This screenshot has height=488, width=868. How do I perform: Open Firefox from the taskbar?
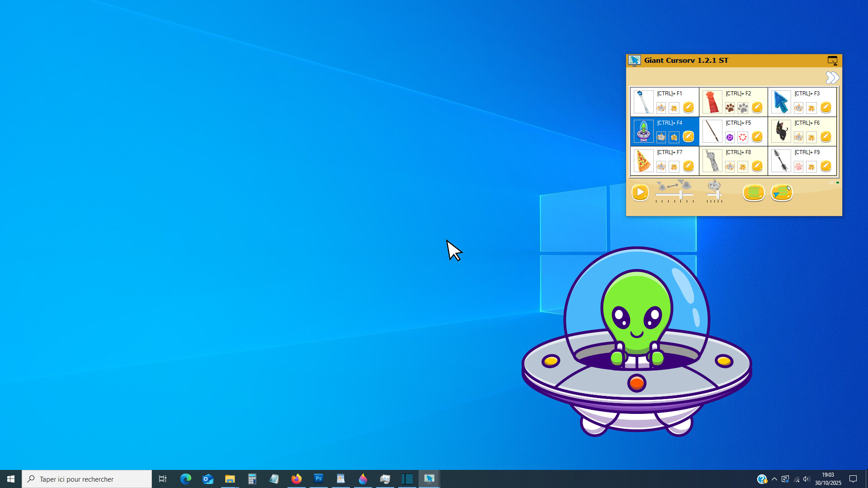(297, 479)
